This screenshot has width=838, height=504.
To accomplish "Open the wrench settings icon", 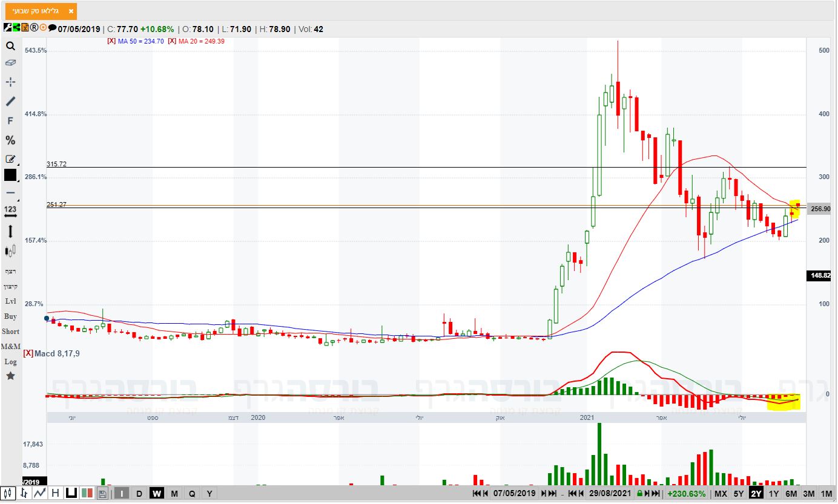I will point(7,28).
